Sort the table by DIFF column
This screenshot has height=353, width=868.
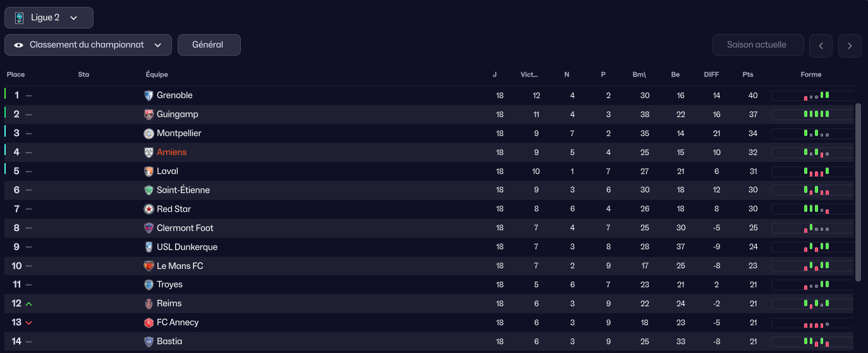click(711, 75)
